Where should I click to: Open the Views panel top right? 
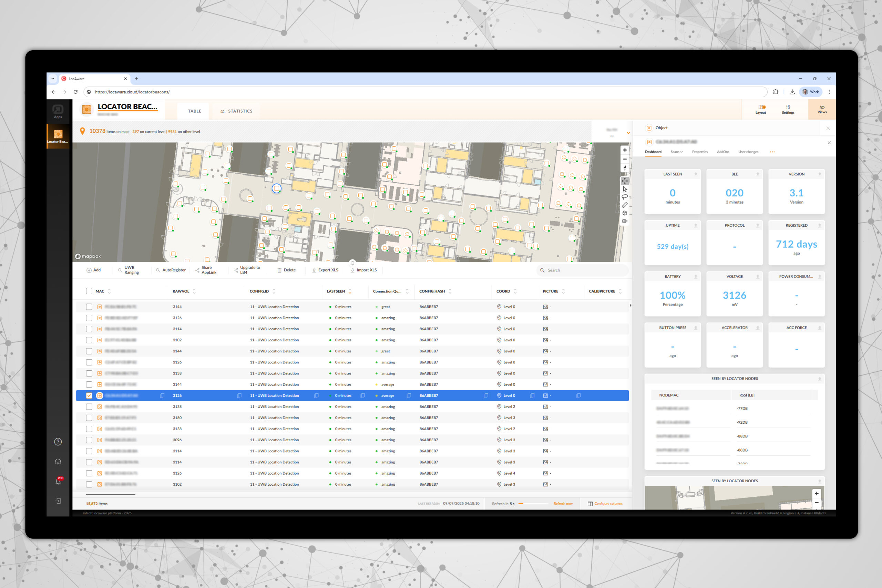click(x=822, y=109)
